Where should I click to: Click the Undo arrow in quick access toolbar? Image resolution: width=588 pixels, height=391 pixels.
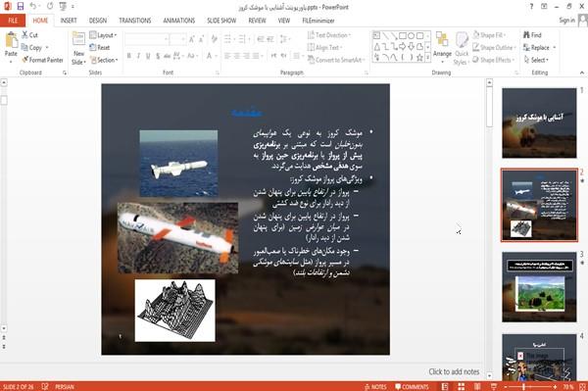click(33, 7)
